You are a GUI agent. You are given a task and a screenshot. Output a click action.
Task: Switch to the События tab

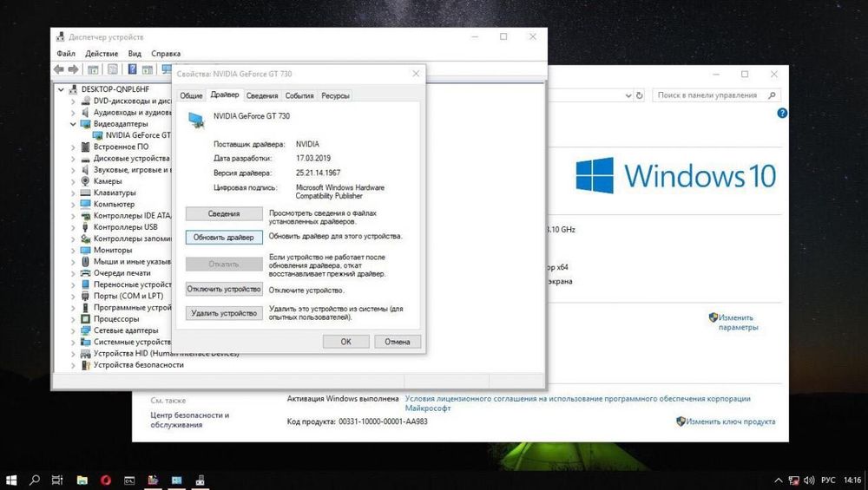tap(299, 95)
